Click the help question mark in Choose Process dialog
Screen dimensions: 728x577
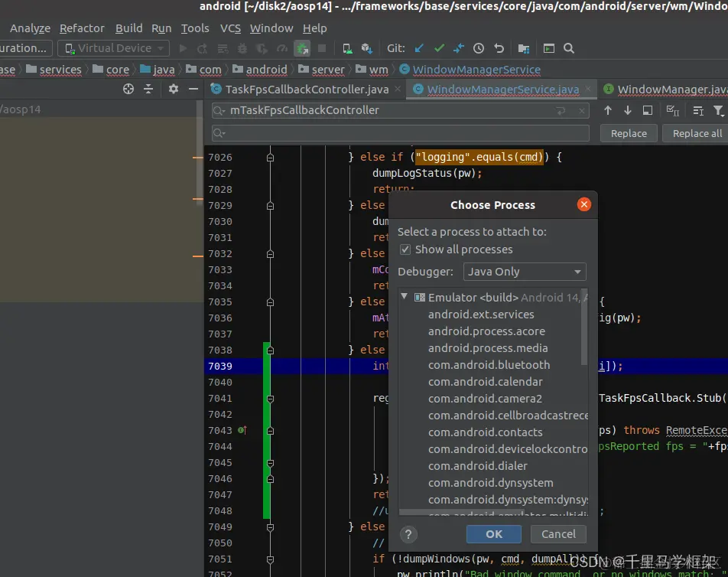coord(408,534)
